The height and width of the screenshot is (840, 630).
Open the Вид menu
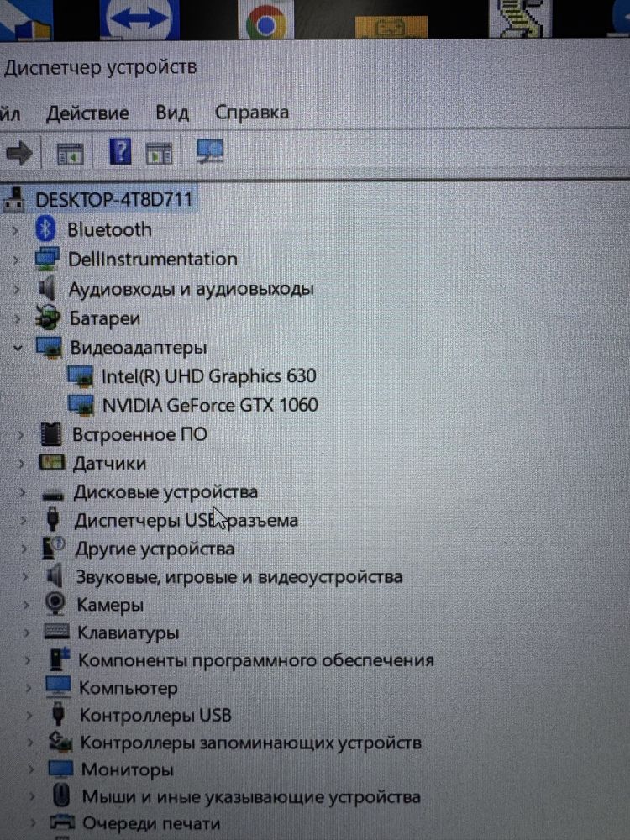(172, 113)
